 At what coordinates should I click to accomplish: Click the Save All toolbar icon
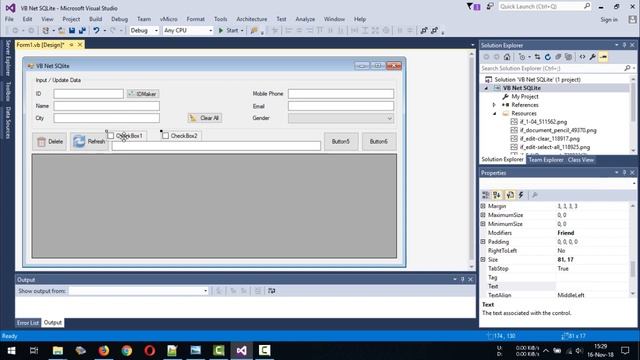tap(82, 30)
